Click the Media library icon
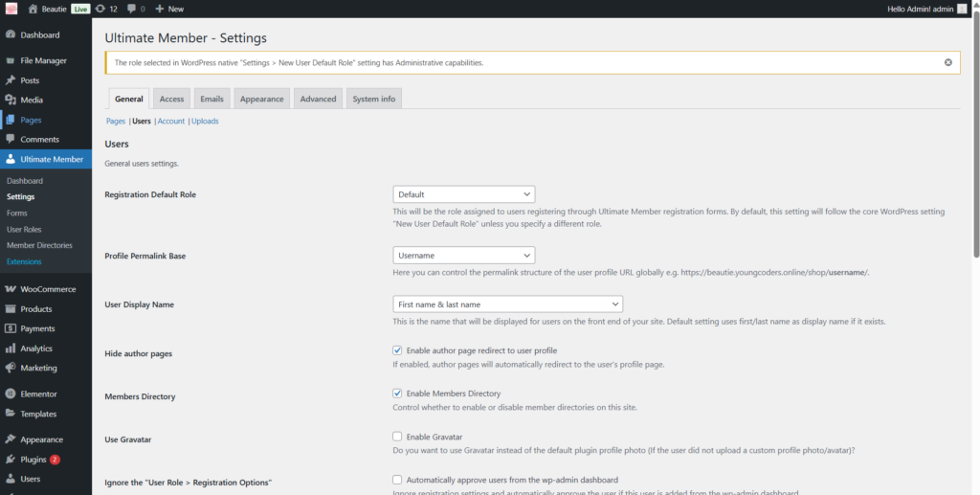This screenshot has width=980, height=495. point(10,101)
